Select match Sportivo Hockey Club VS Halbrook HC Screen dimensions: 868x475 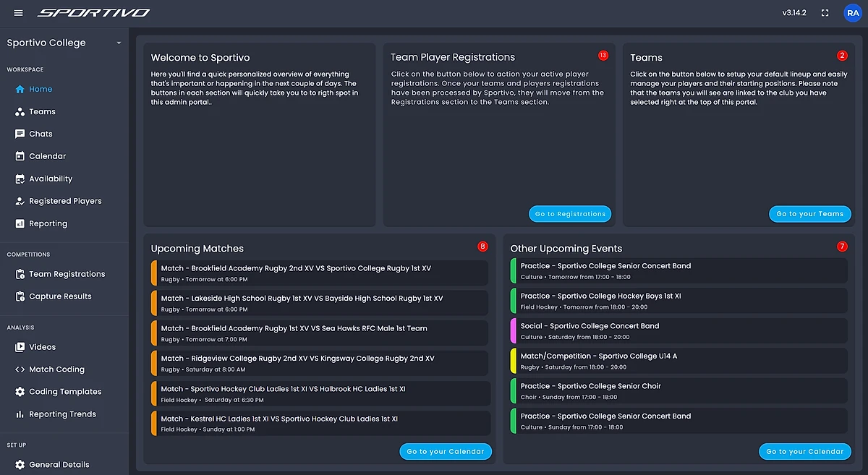(320, 394)
